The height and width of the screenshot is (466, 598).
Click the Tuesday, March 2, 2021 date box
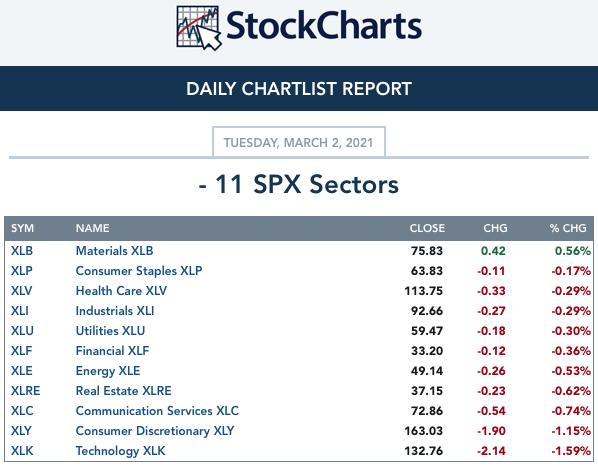point(299,142)
